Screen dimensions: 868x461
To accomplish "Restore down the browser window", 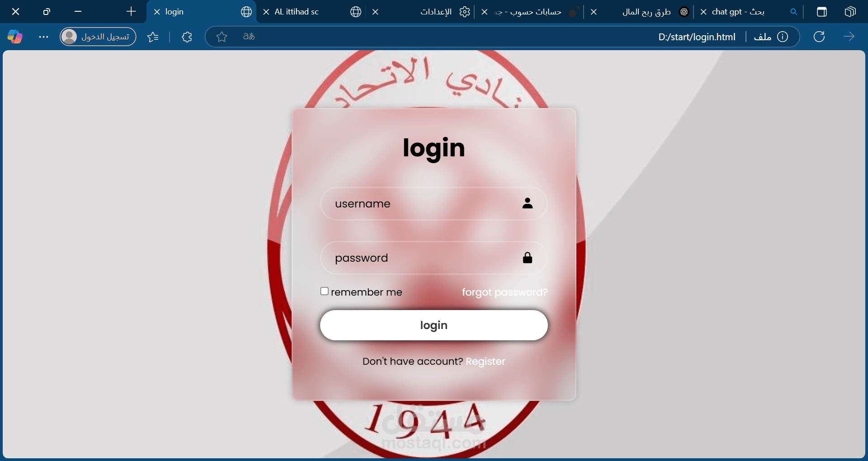I will [47, 12].
